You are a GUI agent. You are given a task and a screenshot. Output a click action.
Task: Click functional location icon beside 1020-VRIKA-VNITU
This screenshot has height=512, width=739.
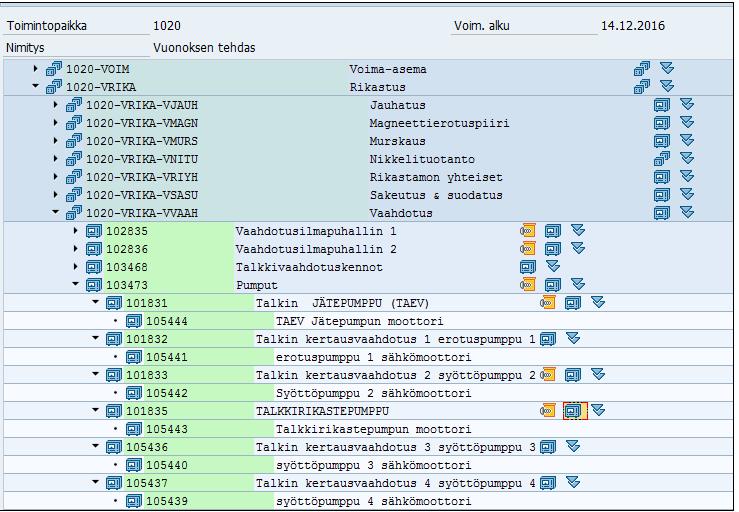pos(74,158)
